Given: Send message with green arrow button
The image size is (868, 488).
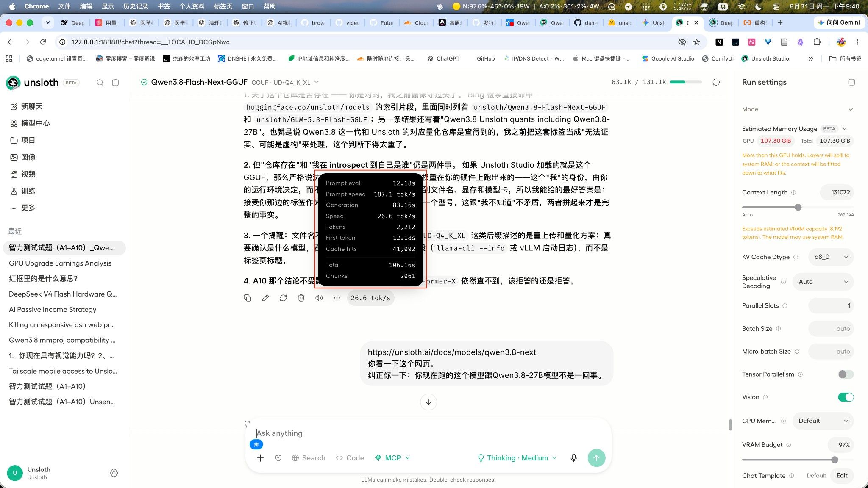Looking at the screenshot, I should tap(596, 458).
